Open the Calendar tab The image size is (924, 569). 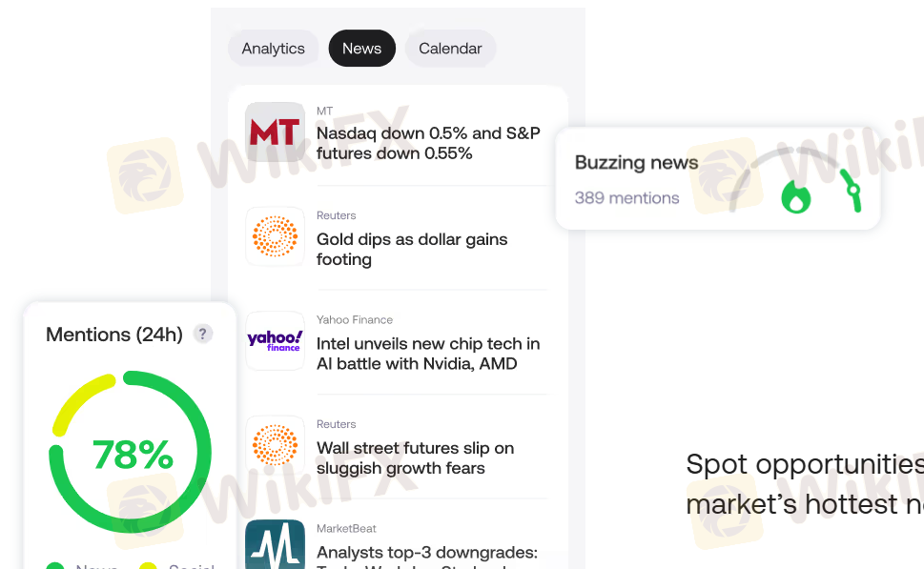tap(450, 49)
